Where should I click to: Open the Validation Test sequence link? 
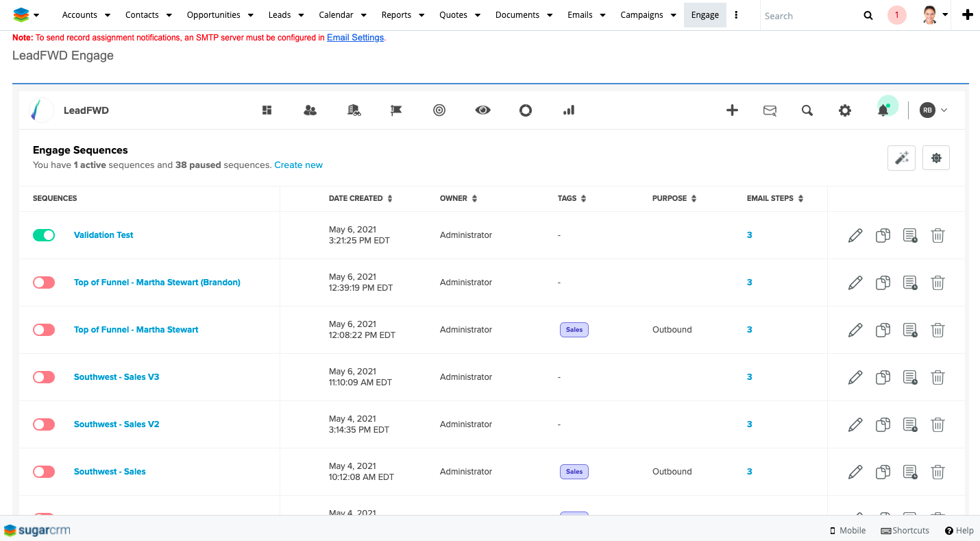coord(103,235)
